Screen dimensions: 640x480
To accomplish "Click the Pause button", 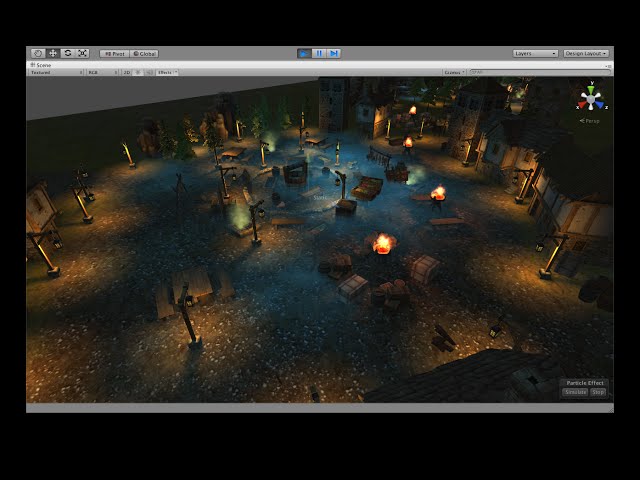I will [x=319, y=53].
